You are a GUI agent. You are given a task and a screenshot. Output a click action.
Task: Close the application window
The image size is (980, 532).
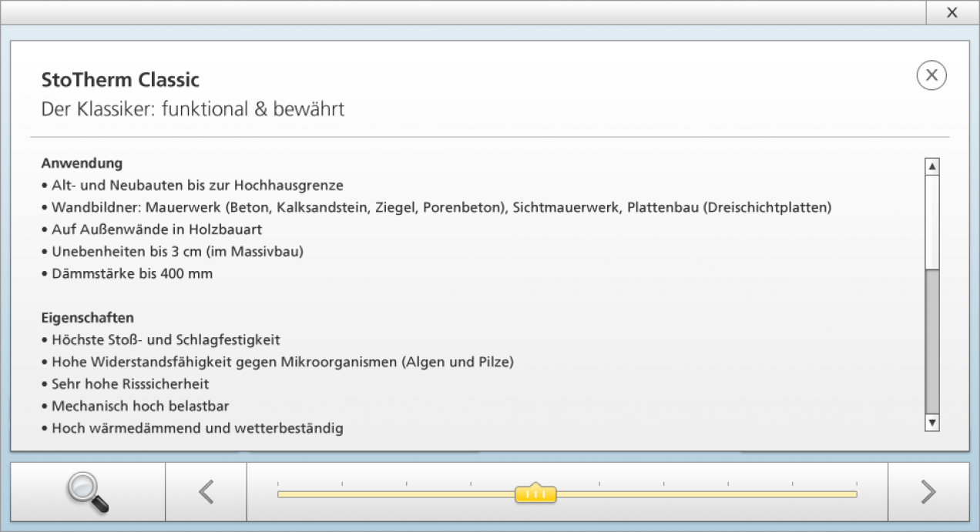(x=951, y=12)
